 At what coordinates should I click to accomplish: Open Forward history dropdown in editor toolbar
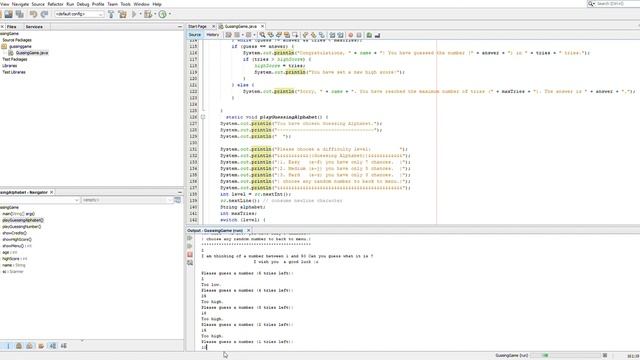[254, 35]
